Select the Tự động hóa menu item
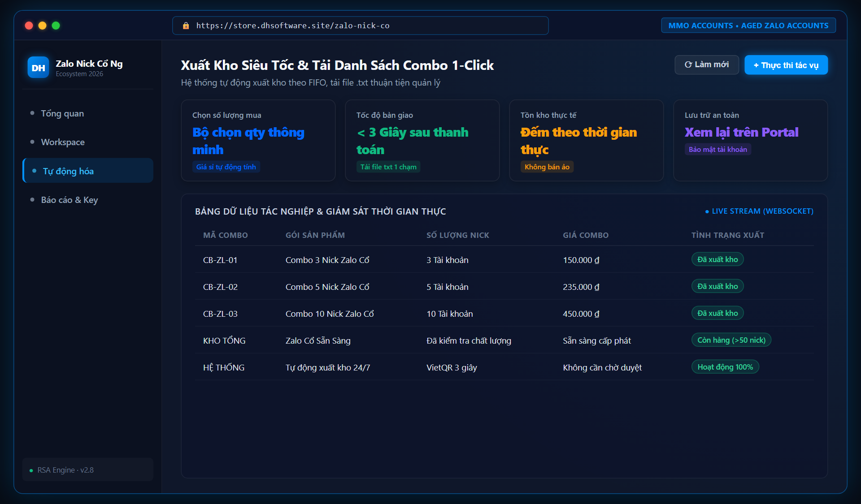Screen dimensions: 861x504 pyautogui.click(x=88, y=171)
